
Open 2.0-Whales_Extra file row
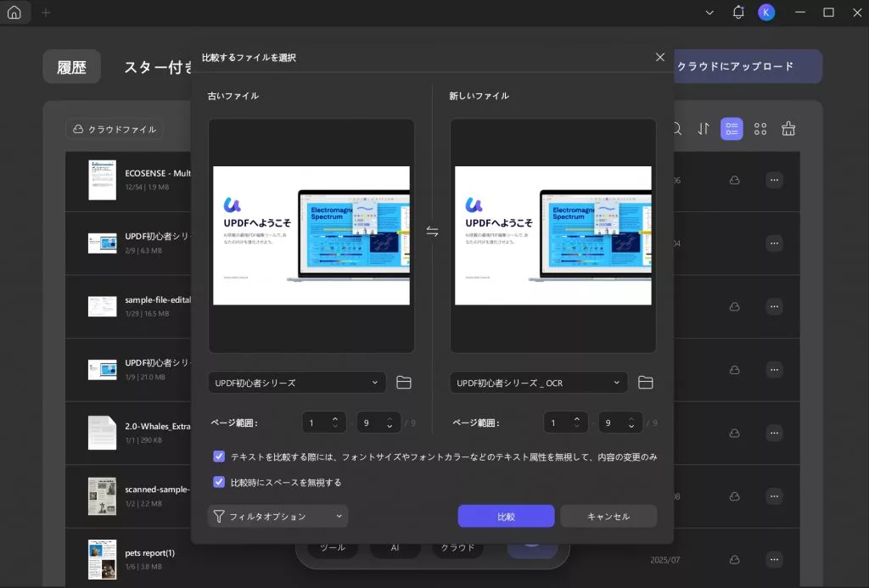pyautogui.click(x=432, y=433)
